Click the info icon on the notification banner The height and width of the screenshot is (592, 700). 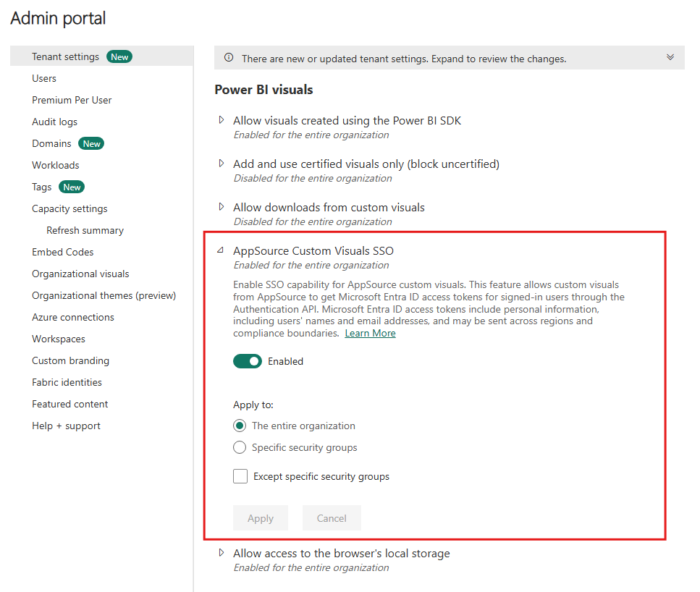(229, 58)
